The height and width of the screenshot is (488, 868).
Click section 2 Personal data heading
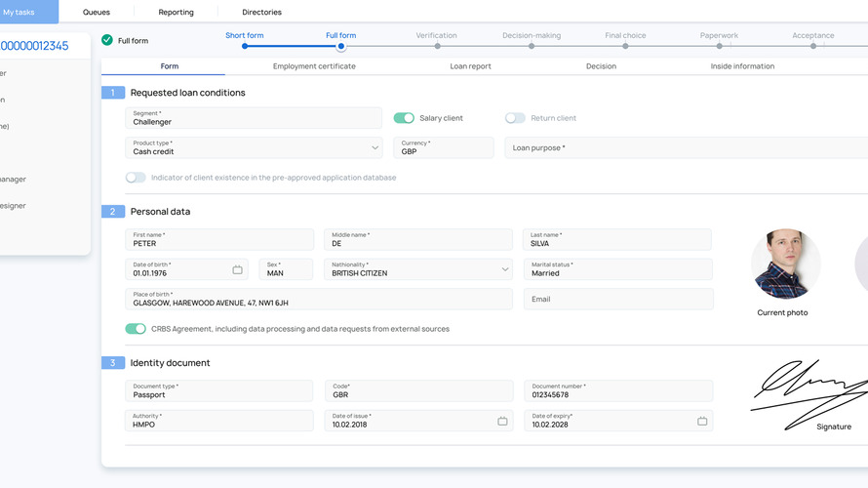point(160,212)
